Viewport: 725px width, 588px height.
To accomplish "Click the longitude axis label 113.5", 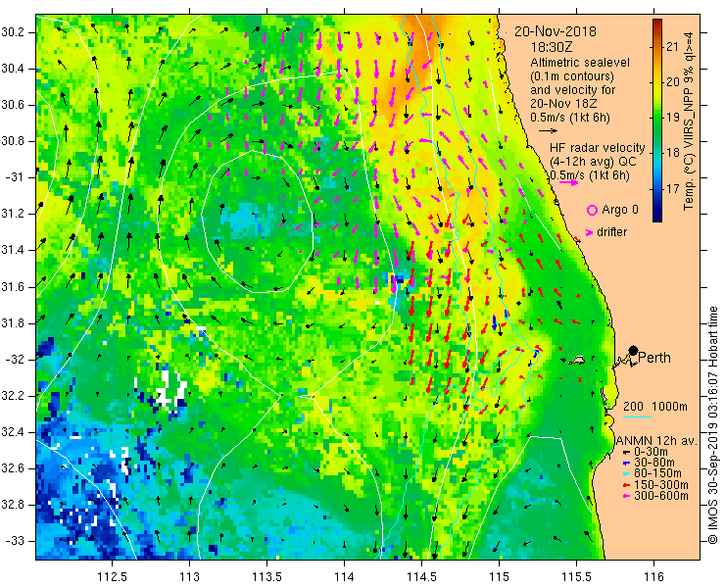I will (266, 577).
